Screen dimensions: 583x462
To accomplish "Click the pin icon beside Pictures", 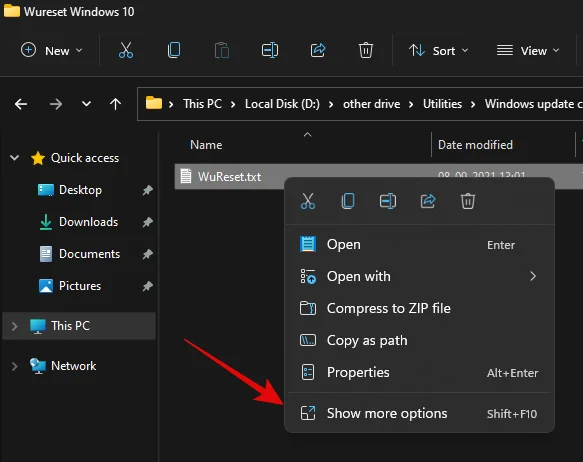I will pos(148,286).
